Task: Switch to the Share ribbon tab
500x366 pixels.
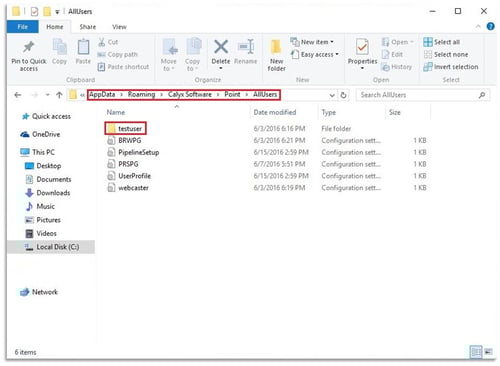Action: pyautogui.click(x=88, y=27)
